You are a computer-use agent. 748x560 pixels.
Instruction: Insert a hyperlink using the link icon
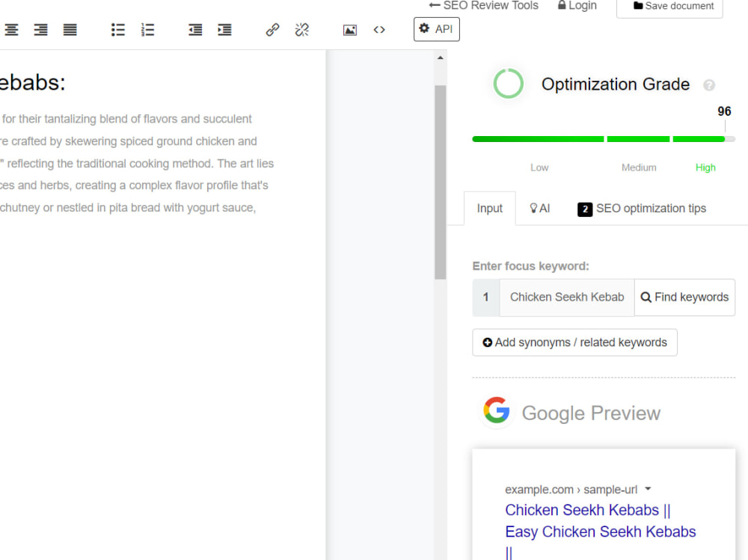point(272,30)
